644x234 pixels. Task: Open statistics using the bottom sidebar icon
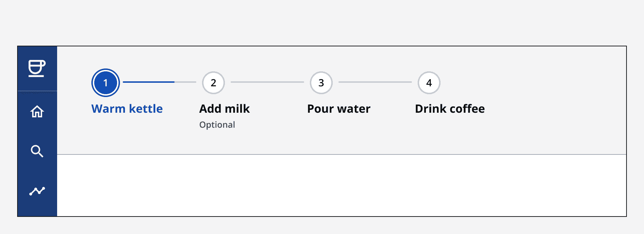tap(37, 191)
